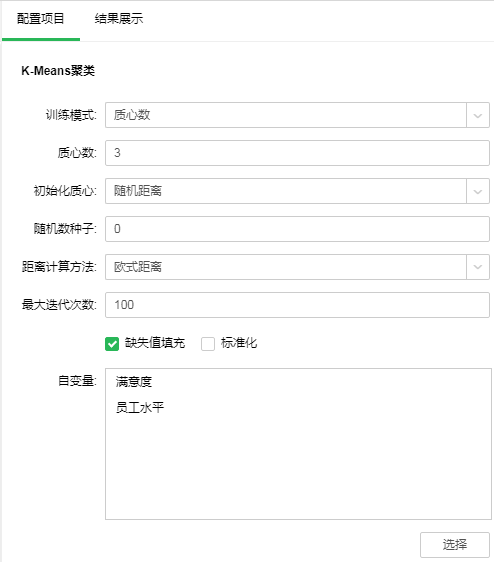Select 员工水平 in the 自变量 list

[x=139, y=408]
